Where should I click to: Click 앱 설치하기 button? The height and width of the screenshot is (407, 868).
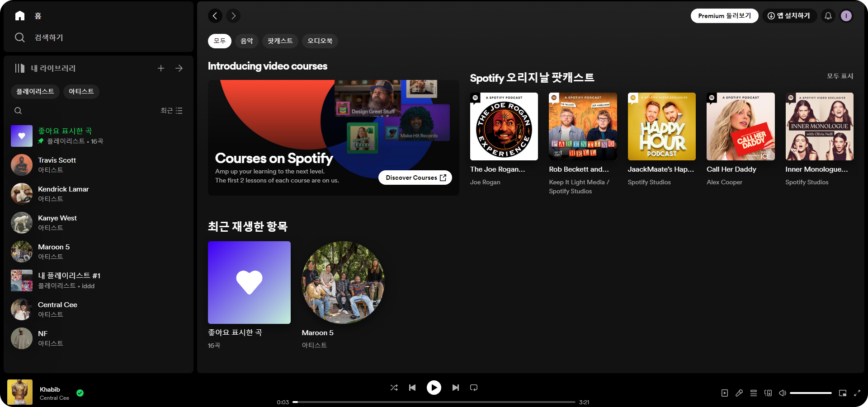tap(789, 16)
